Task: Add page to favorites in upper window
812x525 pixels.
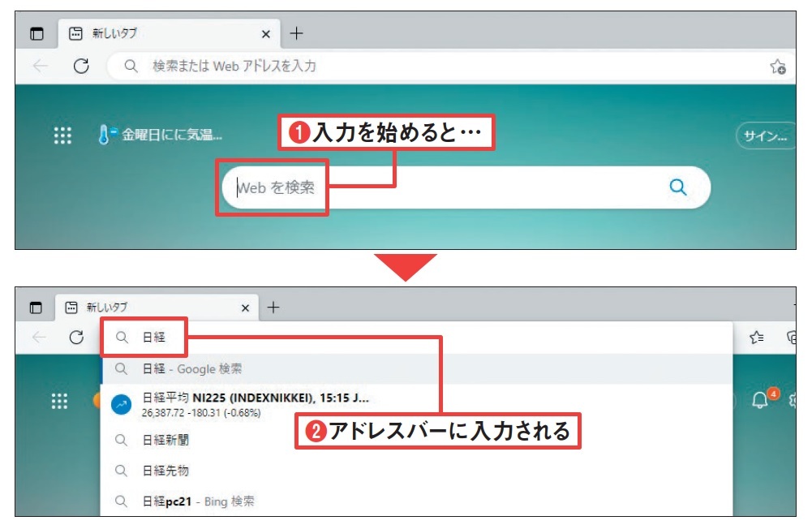Action: (778, 67)
